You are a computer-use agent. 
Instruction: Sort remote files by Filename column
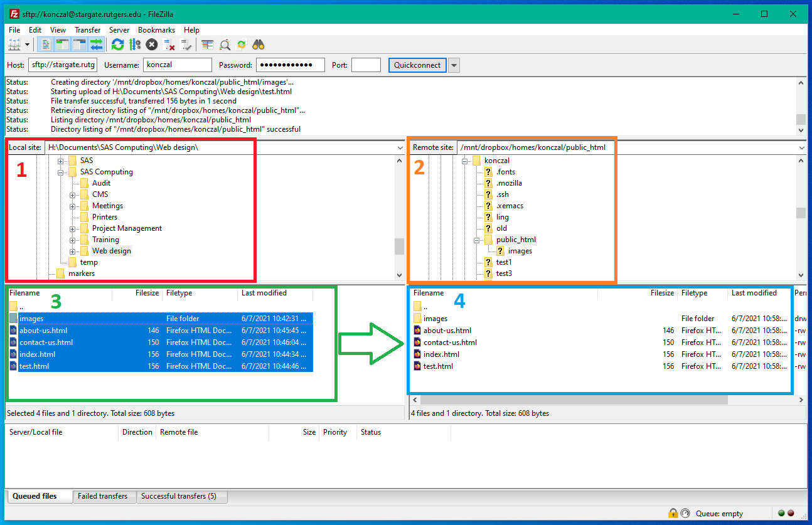coord(504,293)
